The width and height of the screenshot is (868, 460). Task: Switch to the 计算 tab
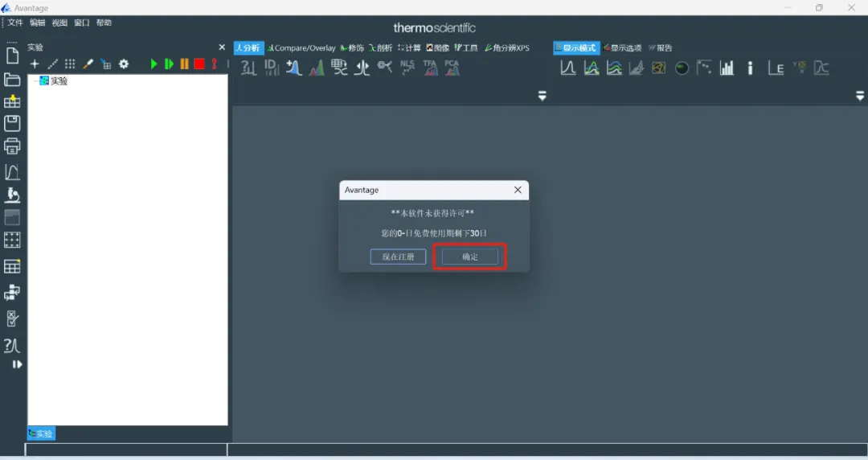click(409, 47)
